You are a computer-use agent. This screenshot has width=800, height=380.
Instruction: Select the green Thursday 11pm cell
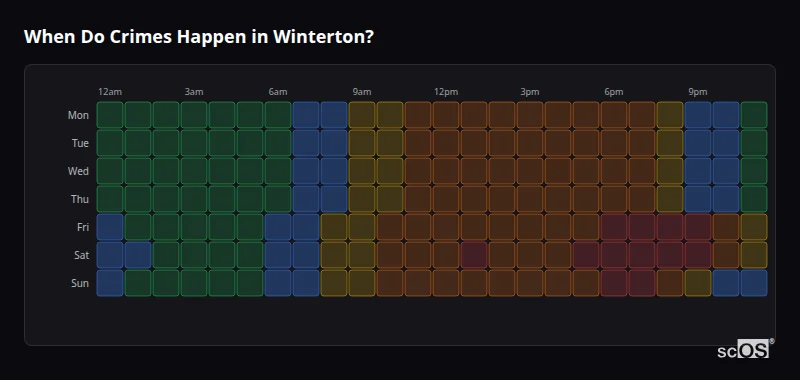pyautogui.click(x=754, y=199)
